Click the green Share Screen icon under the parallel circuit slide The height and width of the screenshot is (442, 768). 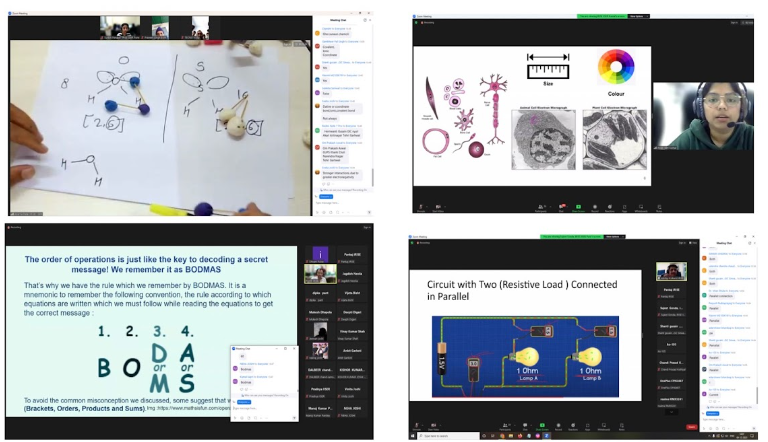tap(541, 428)
